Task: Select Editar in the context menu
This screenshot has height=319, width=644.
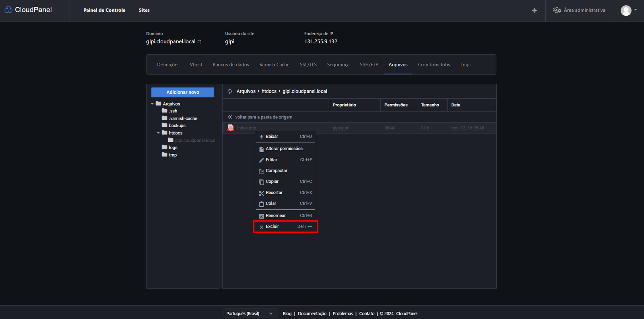Action: [x=271, y=160]
